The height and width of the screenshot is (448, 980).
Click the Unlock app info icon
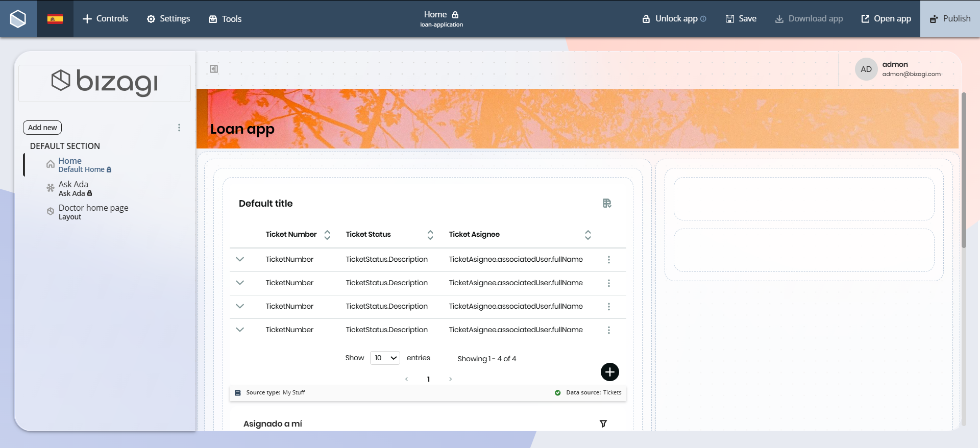coord(703,19)
